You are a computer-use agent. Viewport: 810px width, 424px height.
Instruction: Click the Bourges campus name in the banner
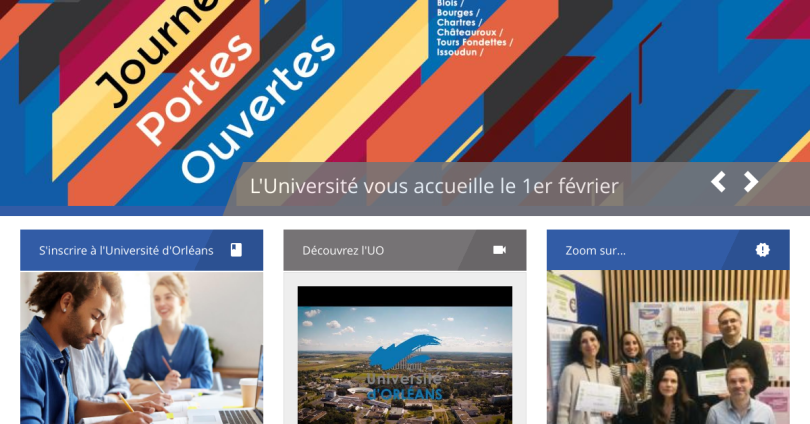click(x=455, y=13)
